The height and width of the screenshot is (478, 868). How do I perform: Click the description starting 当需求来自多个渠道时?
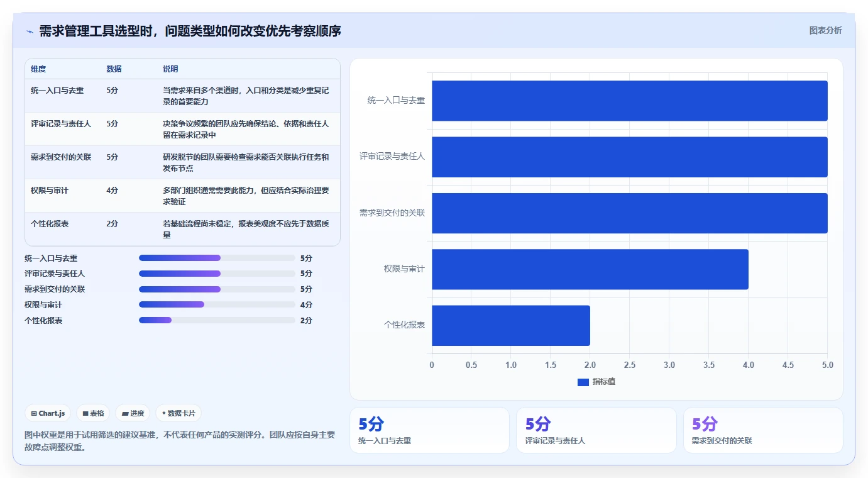[246, 96]
